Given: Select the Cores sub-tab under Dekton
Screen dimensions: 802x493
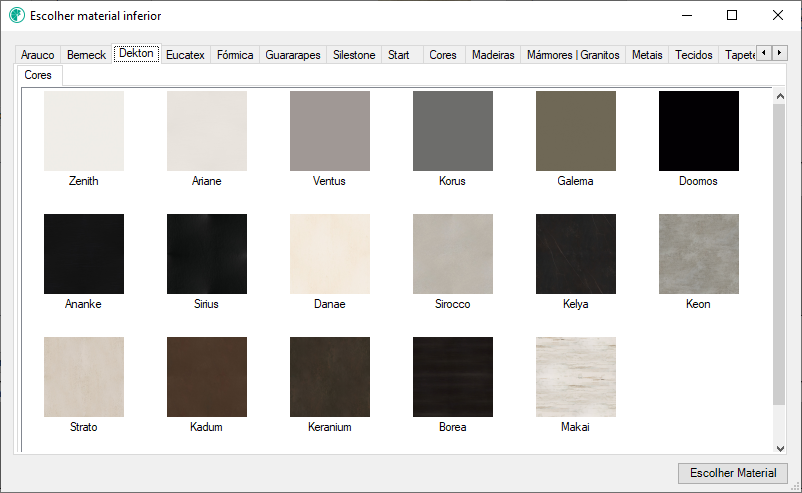Looking at the screenshot, I should [x=38, y=75].
